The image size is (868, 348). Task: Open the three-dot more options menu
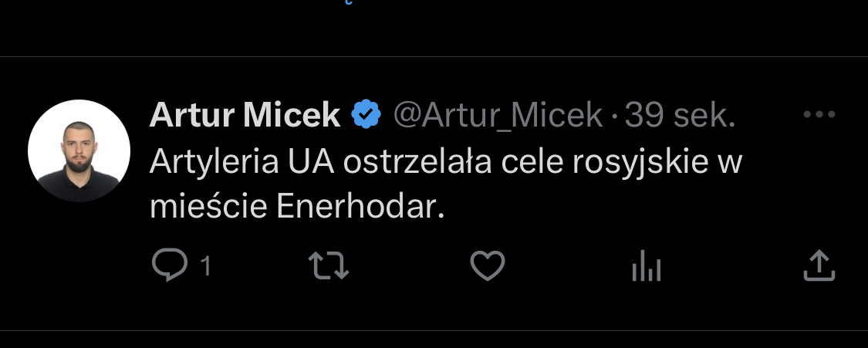point(819,115)
